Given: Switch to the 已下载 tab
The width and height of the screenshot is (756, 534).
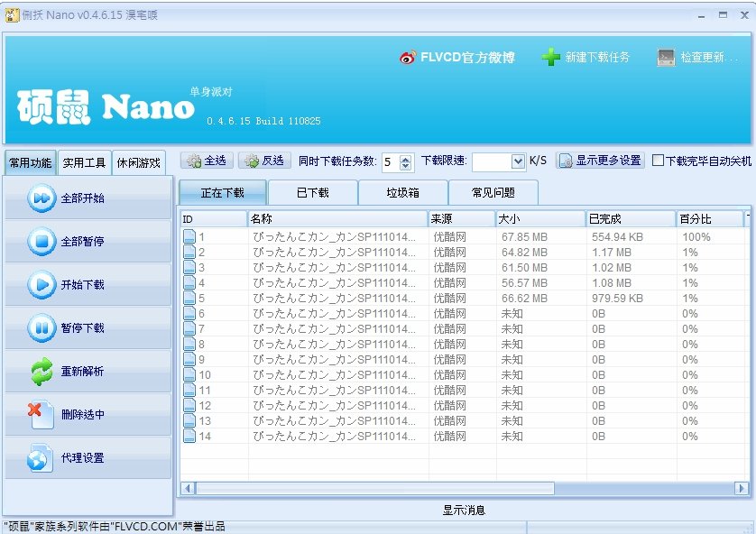Looking at the screenshot, I should [312, 193].
